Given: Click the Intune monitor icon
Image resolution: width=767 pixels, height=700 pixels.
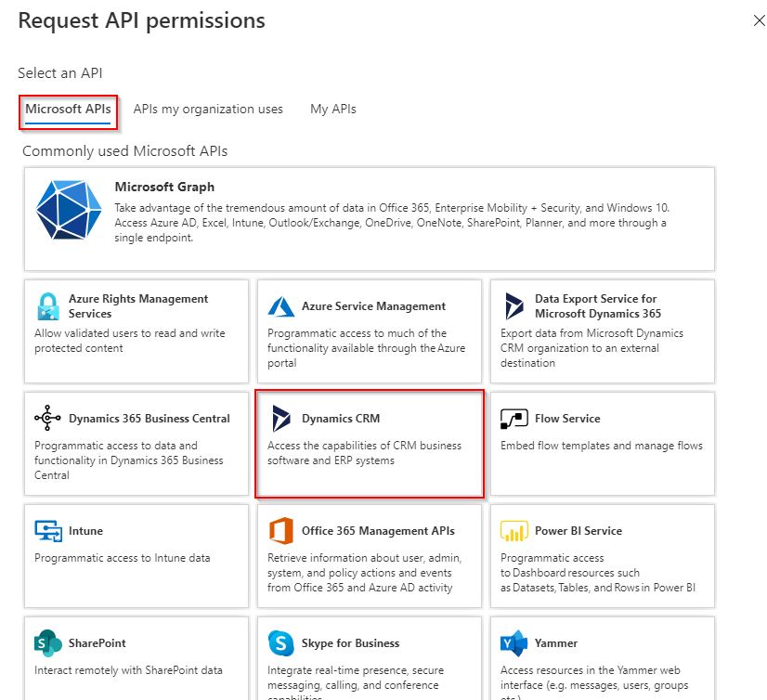Looking at the screenshot, I should point(48,531).
